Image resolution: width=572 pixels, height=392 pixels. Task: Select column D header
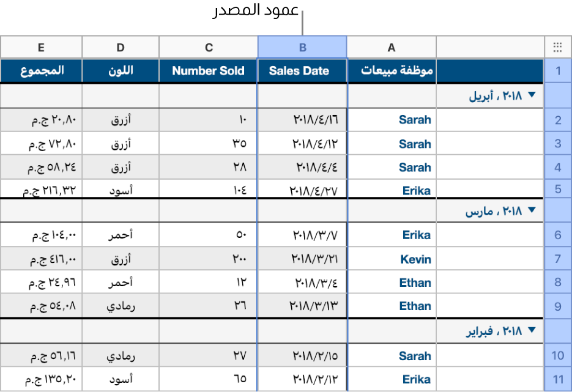pyautogui.click(x=120, y=47)
